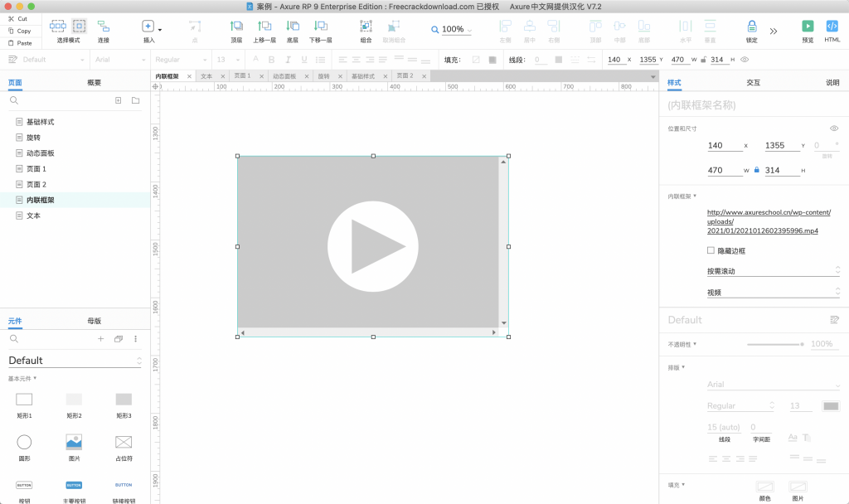The height and width of the screenshot is (504, 849).
Task: Click the Lock (锁定) toolbar icon
Action: (x=751, y=27)
